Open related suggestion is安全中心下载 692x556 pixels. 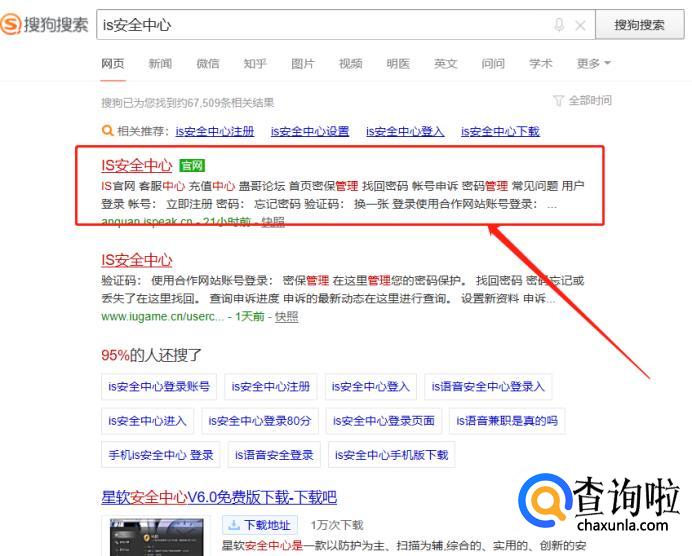[500, 131]
